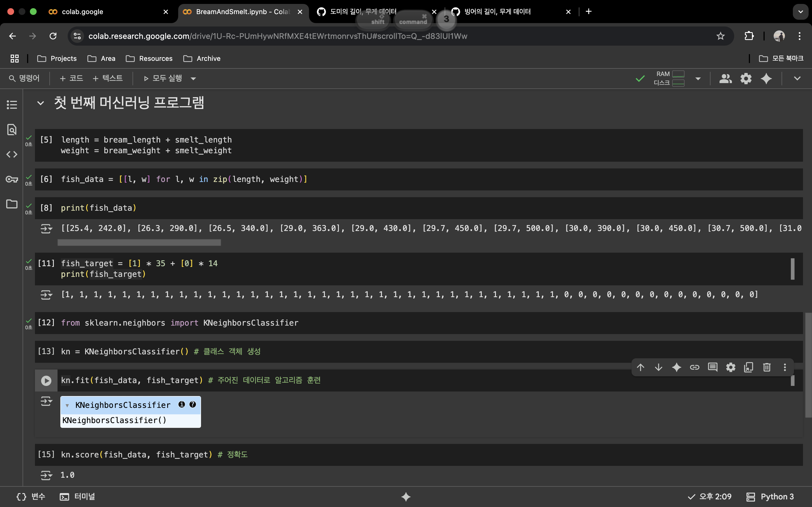Switch to the colab.google tab
812x507 pixels.
(x=82, y=12)
